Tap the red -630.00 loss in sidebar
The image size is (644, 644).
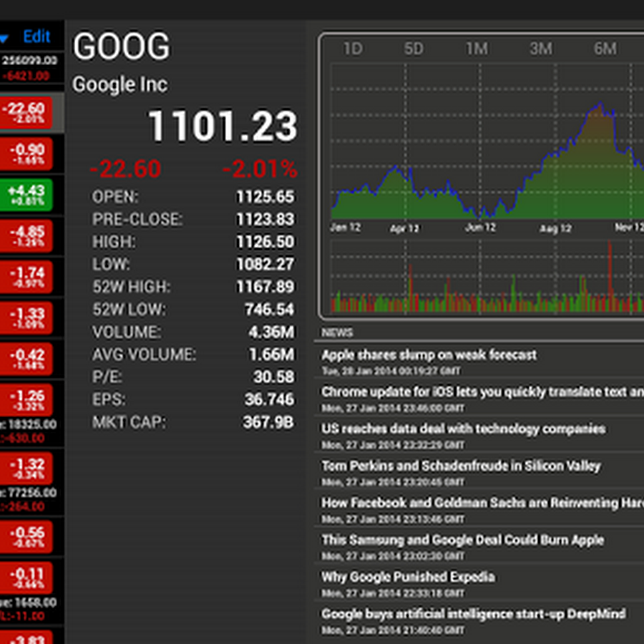coord(24,438)
